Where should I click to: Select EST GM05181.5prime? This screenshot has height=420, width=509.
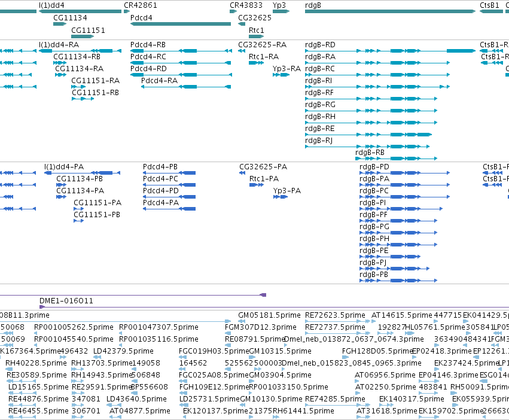(x=269, y=315)
